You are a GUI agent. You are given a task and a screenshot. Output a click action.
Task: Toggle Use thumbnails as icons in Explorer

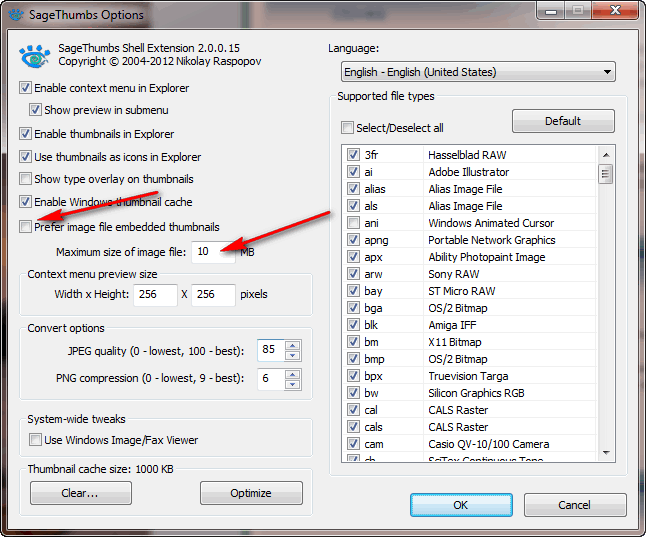tap(25, 157)
